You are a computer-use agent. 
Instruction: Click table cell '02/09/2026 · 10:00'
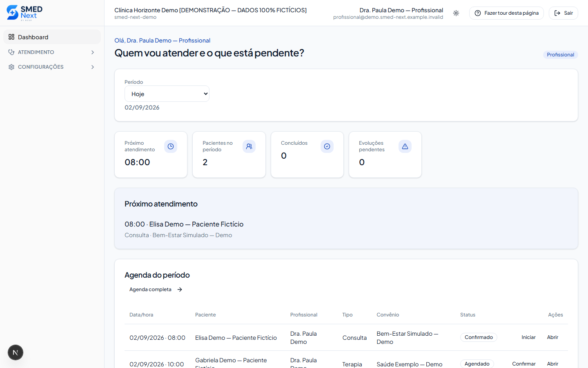coord(157,364)
